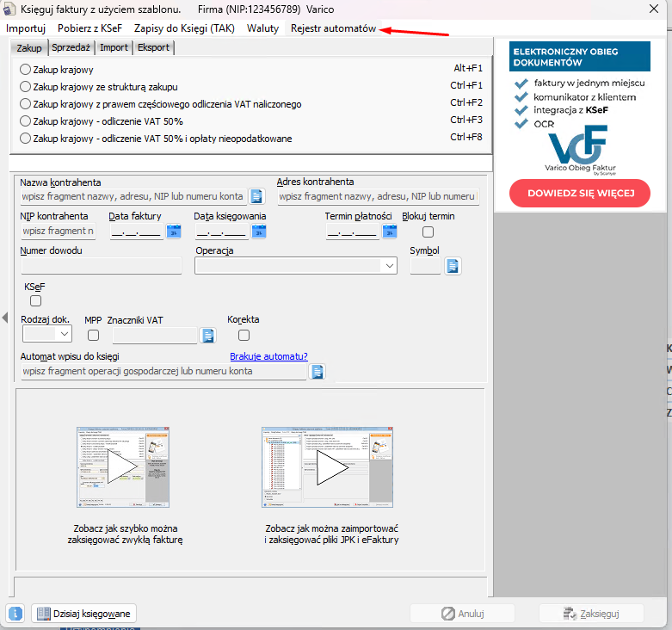Click the blue info icon at bottom left
Viewport: 672px width, 630px height.
coord(15,614)
